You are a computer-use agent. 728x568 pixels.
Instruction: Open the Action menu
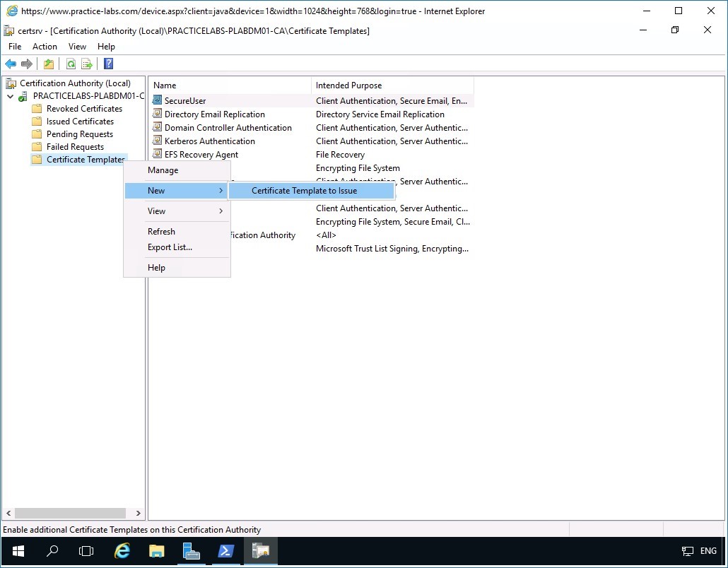point(45,46)
